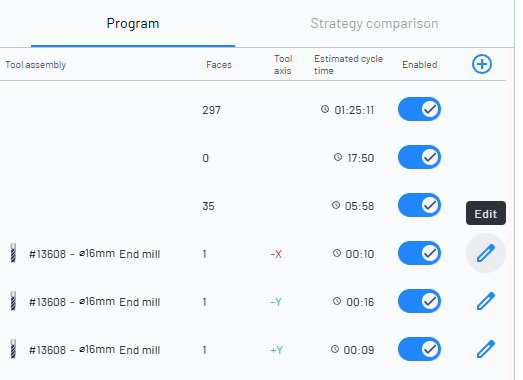Toggle Enabled switch for -Y End mill
The height and width of the screenshot is (380, 523).
click(419, 301)
